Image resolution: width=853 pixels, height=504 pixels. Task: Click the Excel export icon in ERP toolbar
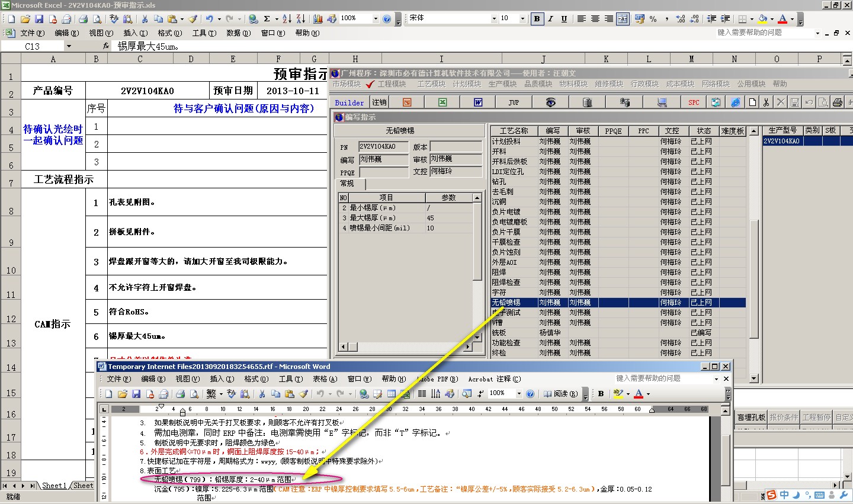(x=442, y=102)
